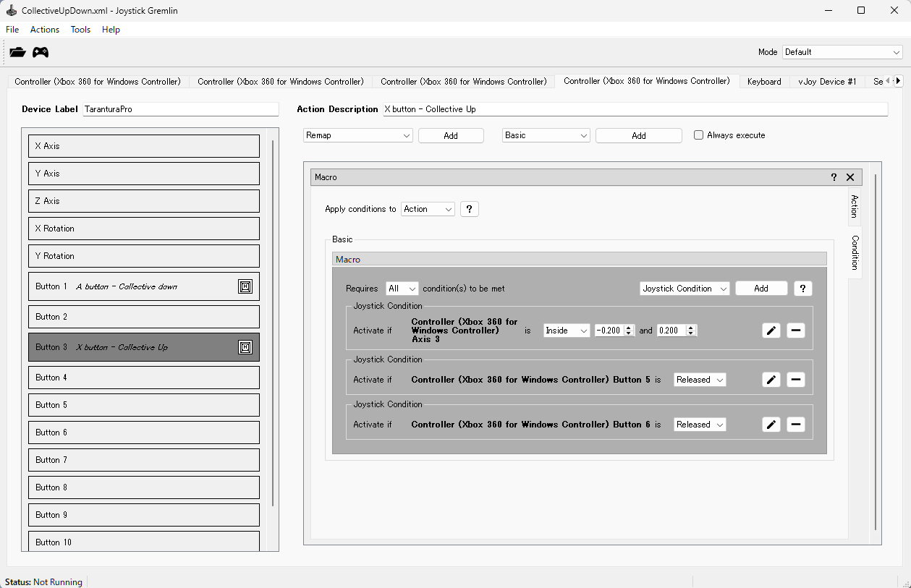The image size is (911, 588).
Task: Open the Mode dropdown
Action: pyautogui.click(x=842, y=52)
